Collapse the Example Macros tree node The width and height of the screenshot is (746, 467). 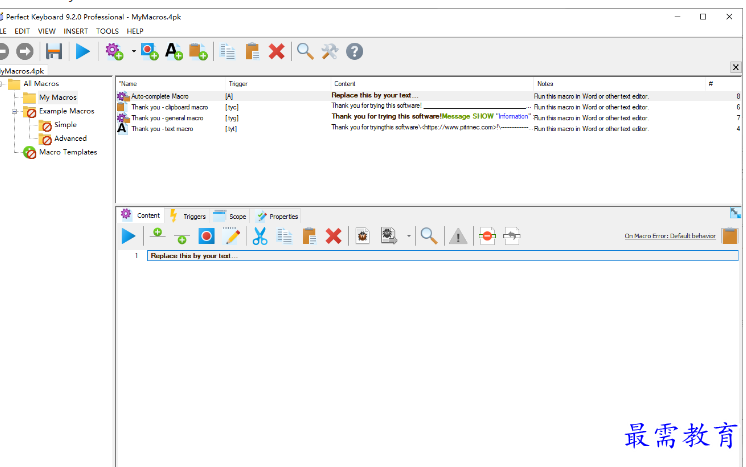click(15, 112)
